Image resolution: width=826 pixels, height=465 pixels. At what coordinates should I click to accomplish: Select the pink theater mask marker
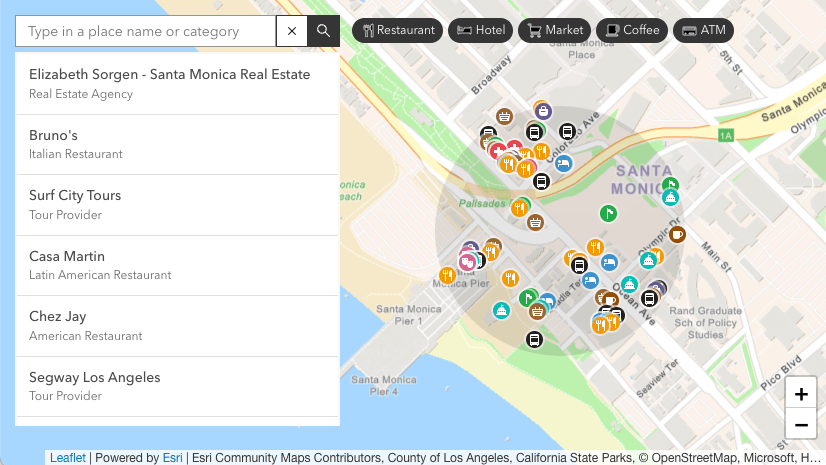pos(466,262)
